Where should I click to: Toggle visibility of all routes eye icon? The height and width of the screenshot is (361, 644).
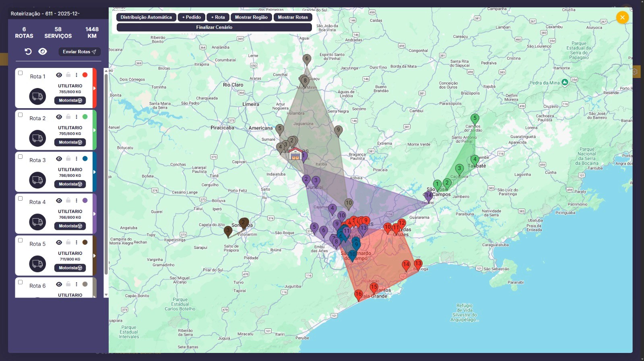43,51
